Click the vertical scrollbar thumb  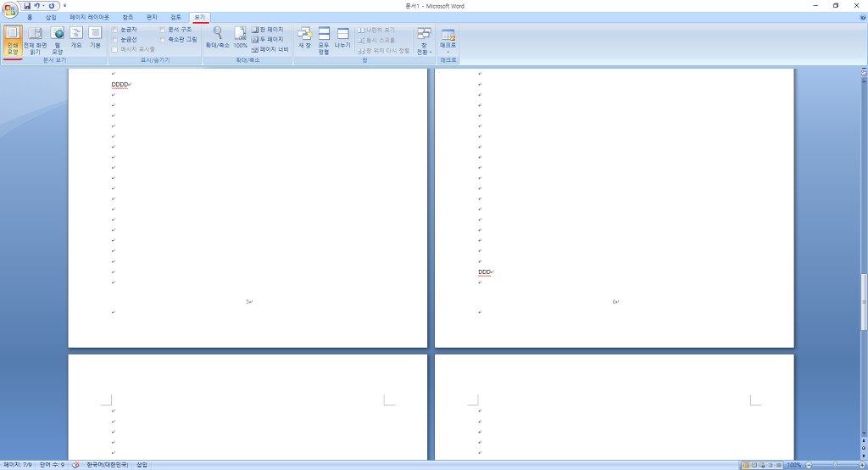click(x=864, y=302)
